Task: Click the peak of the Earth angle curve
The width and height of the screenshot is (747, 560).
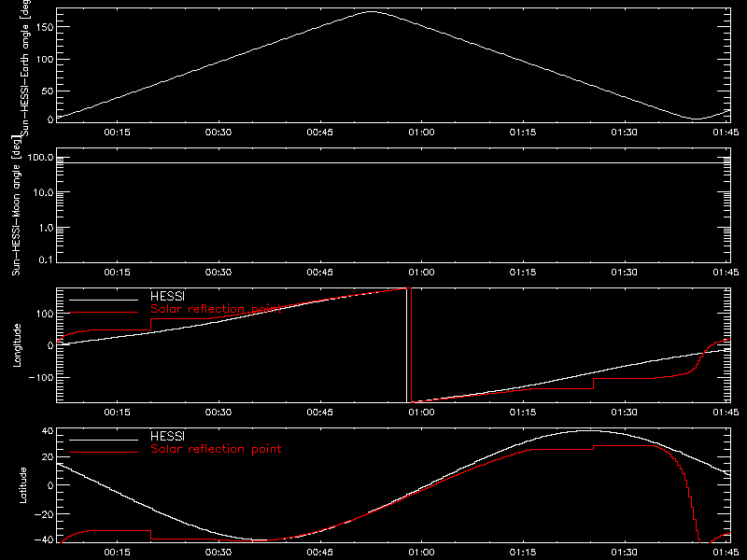Action: coord(371,12)
